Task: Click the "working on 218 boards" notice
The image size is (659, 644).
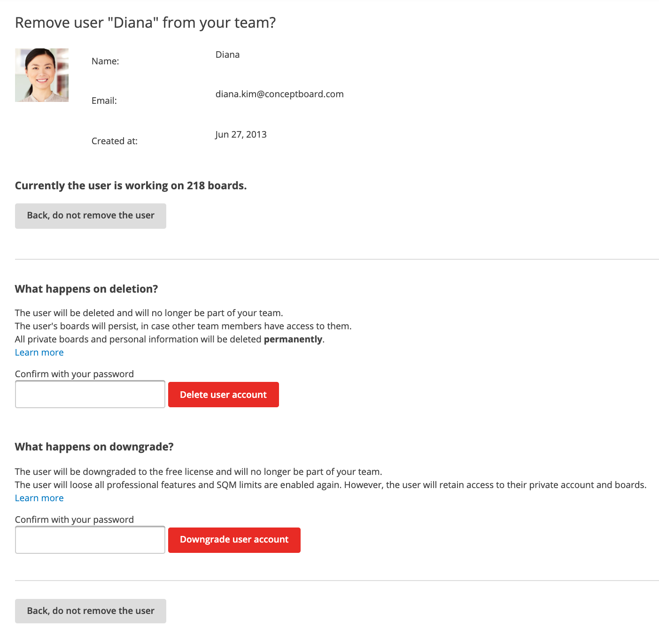Action: 131,186
